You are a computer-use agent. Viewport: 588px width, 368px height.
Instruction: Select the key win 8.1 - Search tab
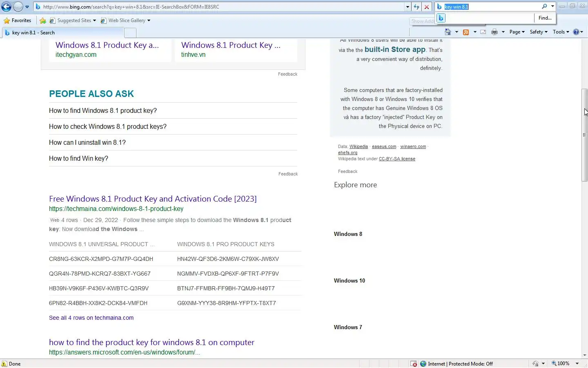pyautogui.click(x=63, y=33)
